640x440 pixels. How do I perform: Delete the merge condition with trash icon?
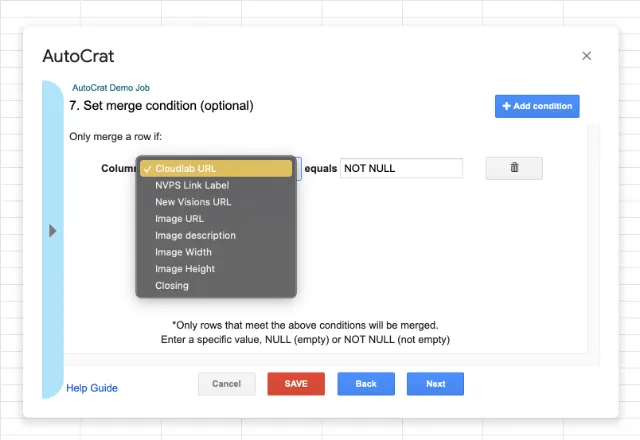click(x=514, y=168)
